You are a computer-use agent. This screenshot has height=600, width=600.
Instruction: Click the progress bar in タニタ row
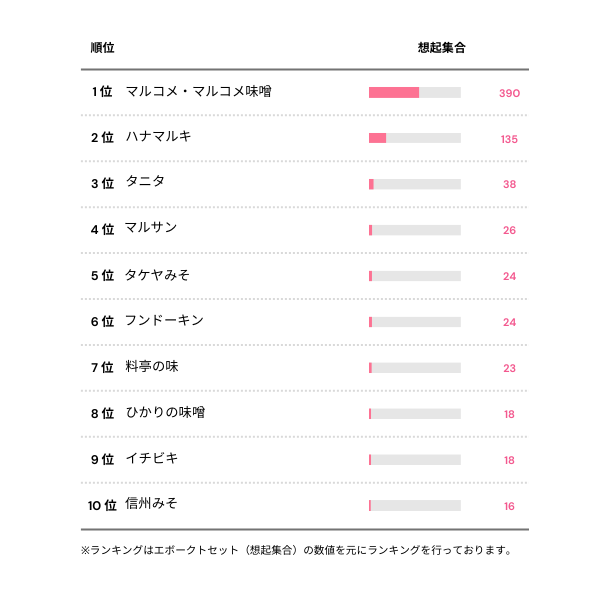point(414,184)
